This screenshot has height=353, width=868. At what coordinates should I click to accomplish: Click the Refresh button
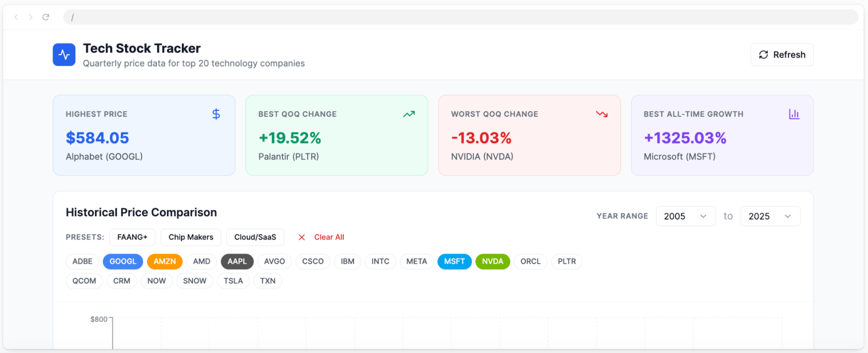point(782,55)
